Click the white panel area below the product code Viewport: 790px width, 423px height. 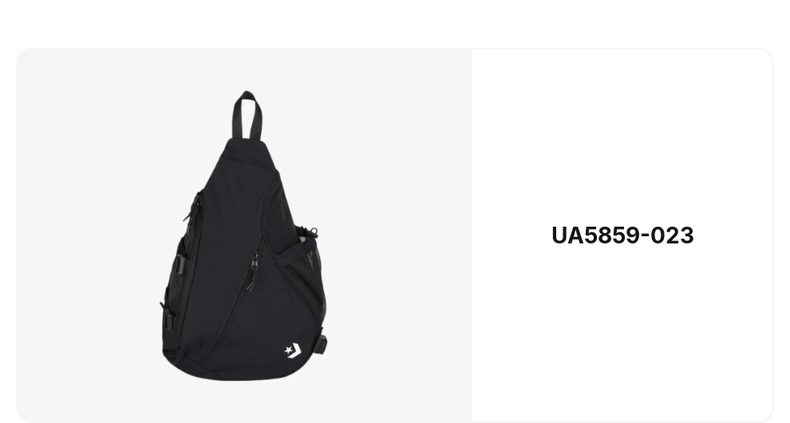point(623,332)
